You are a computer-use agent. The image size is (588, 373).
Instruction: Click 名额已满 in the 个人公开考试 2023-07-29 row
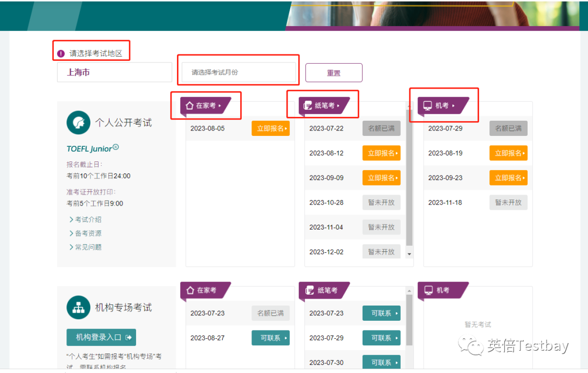[509, 128]
